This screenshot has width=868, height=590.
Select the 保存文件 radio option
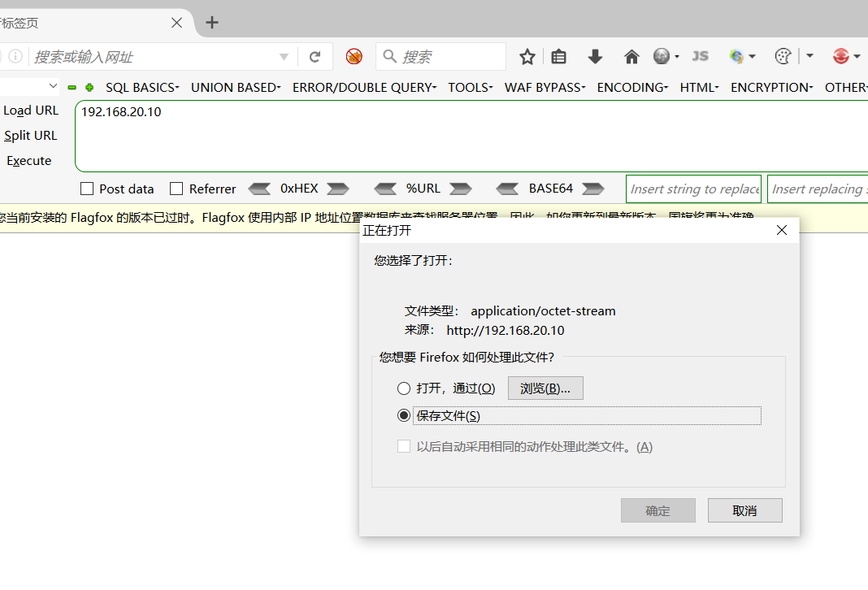pos(404,415)
